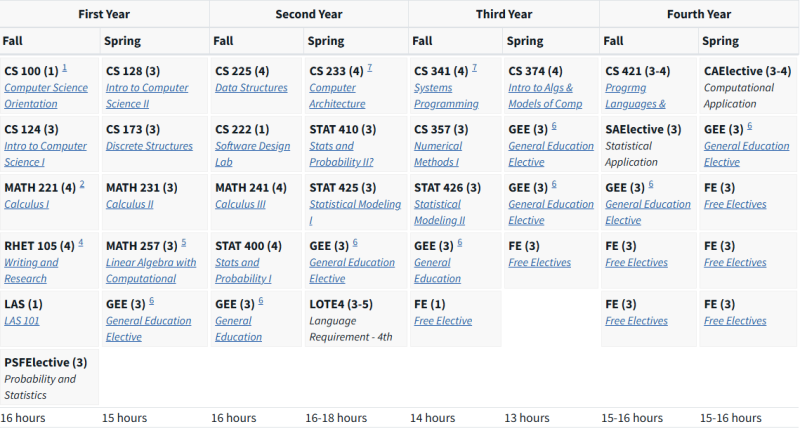800x429 pixels.
Task: Open Free Electives link in third-year spring
Action: (539, 263)
